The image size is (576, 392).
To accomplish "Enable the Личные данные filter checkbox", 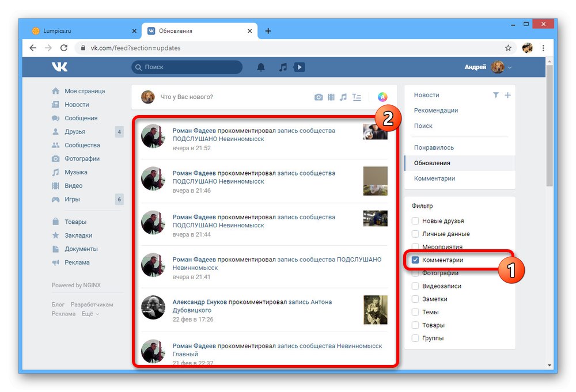I will (415, 234).
